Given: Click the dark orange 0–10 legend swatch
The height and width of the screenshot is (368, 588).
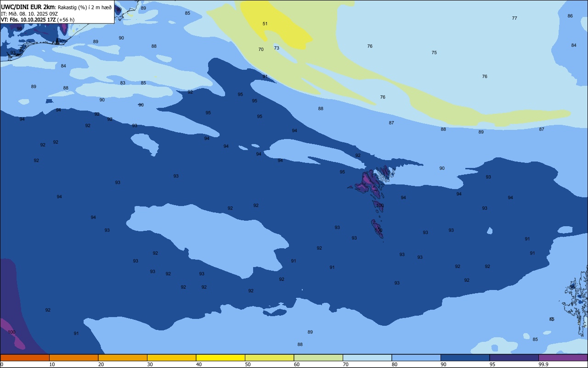Looking at the screenshot, I should click(x=25, y=357).
